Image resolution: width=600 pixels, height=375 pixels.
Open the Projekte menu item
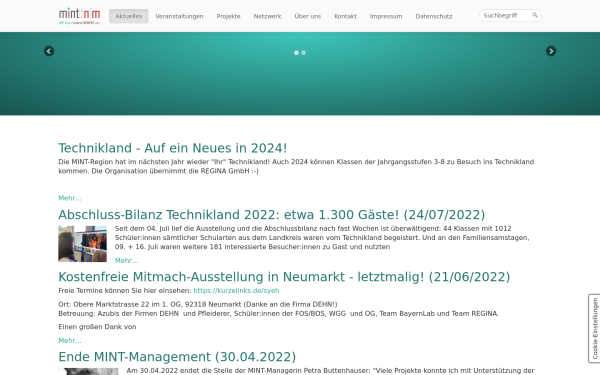pos(228,16)
